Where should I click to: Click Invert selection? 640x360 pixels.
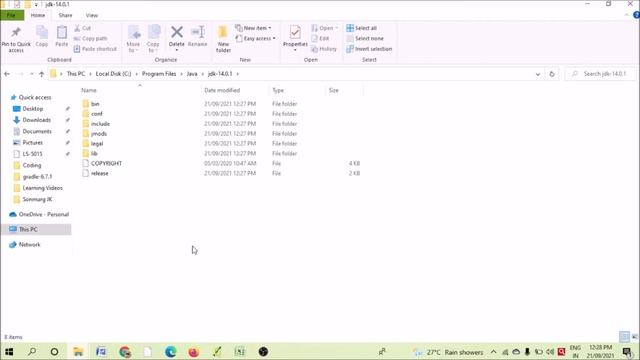point(369,49)
